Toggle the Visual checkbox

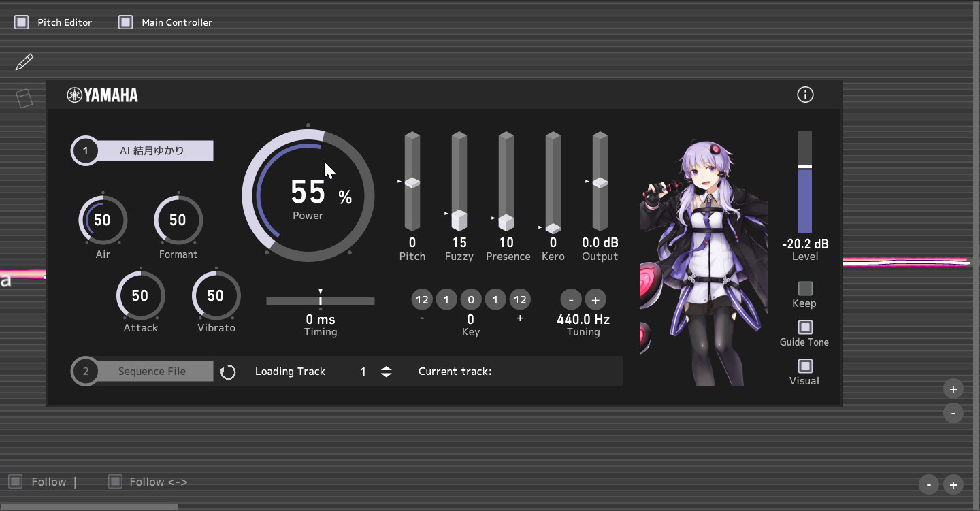pyautogui.click(x=805, y=366)
